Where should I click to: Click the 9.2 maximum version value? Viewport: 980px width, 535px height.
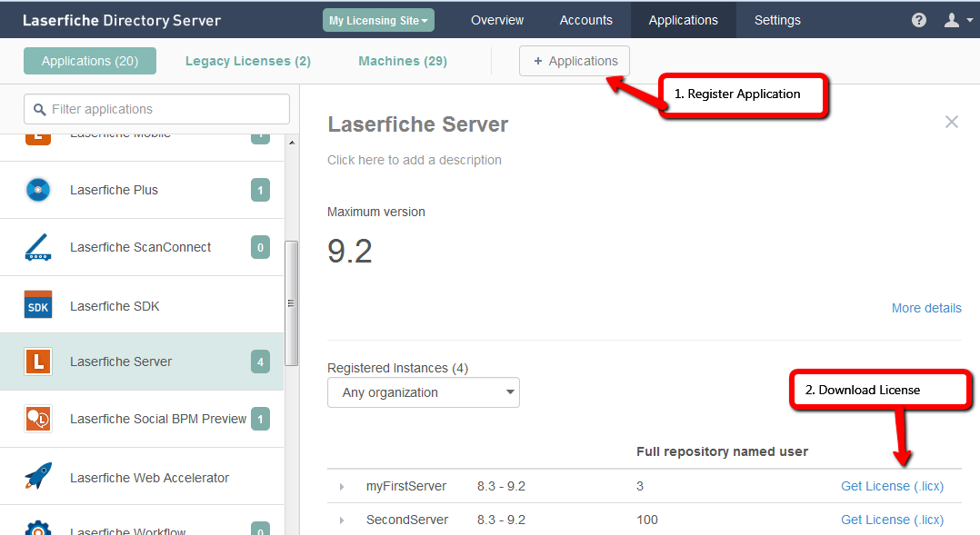(x=350, y=251)
